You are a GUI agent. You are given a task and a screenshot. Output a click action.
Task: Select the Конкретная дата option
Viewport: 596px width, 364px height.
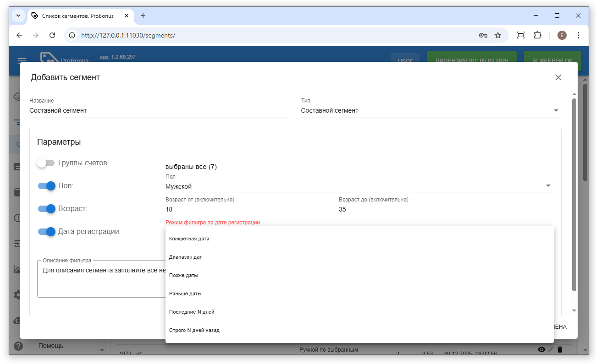tap(189, 239)
